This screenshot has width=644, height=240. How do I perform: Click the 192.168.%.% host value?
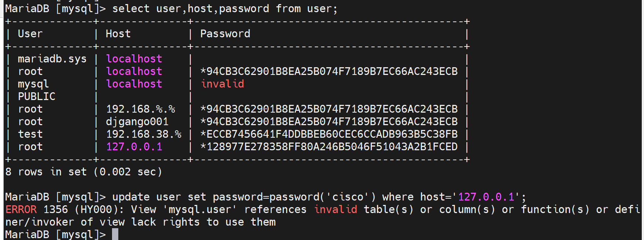(x=140, y=109)
